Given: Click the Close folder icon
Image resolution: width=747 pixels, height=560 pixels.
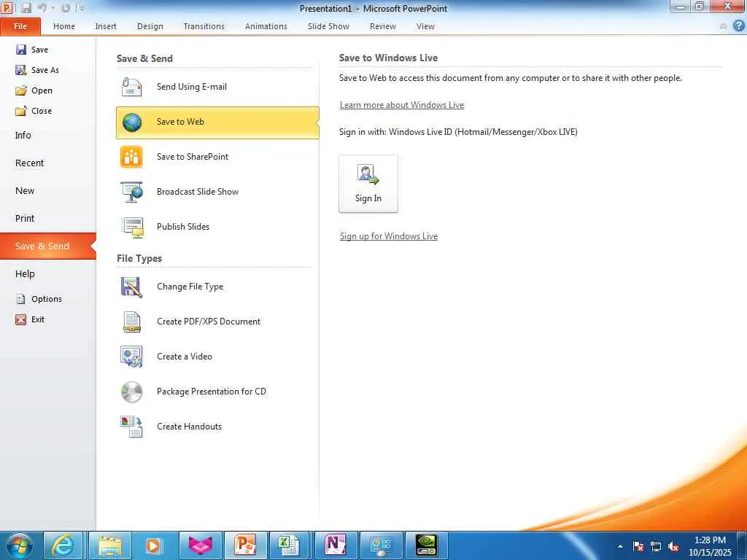Looking at the screenshot, I should 21,111.
